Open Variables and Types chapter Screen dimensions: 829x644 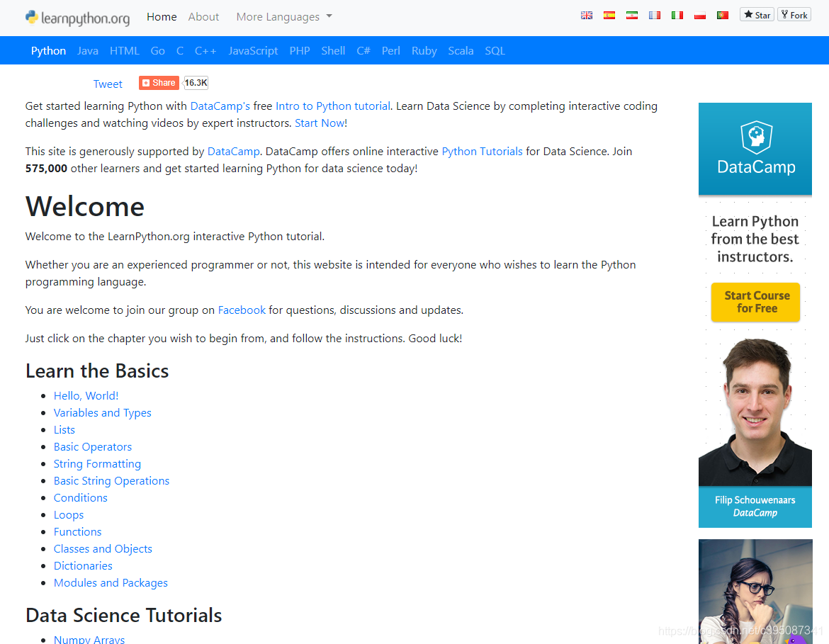103,413
